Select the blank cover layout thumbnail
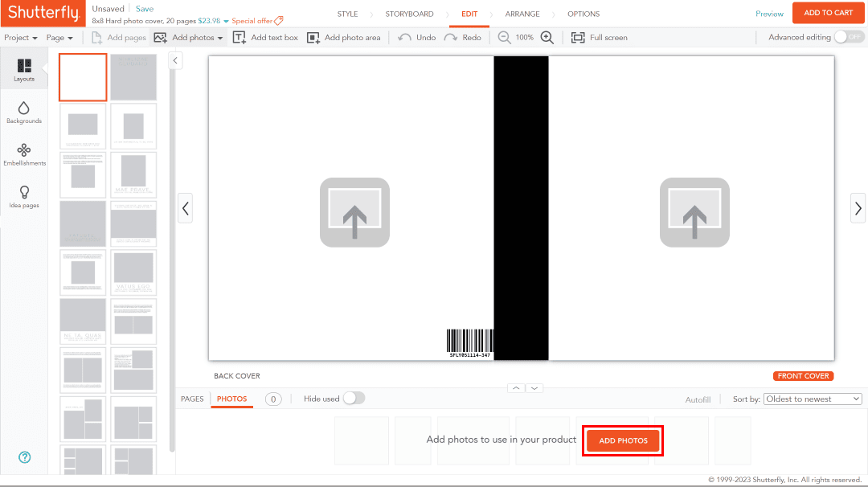Viewport: 868px width, 487px height. coord(82,77)
